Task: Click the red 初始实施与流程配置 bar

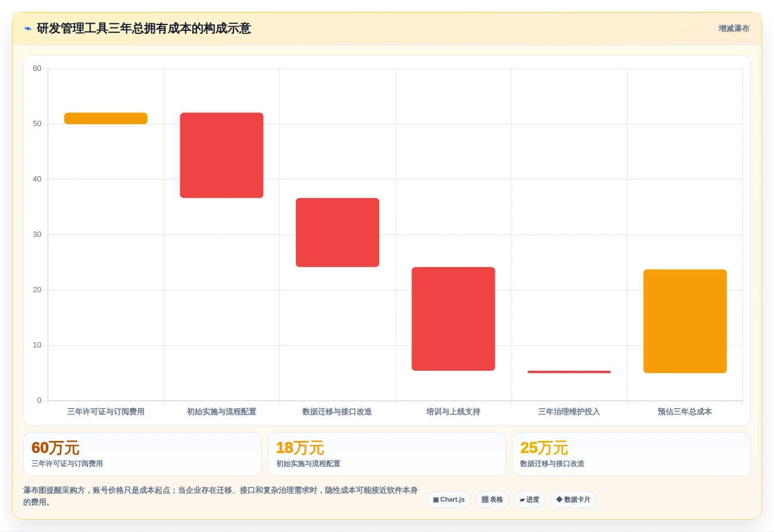Action: [221, 155]
